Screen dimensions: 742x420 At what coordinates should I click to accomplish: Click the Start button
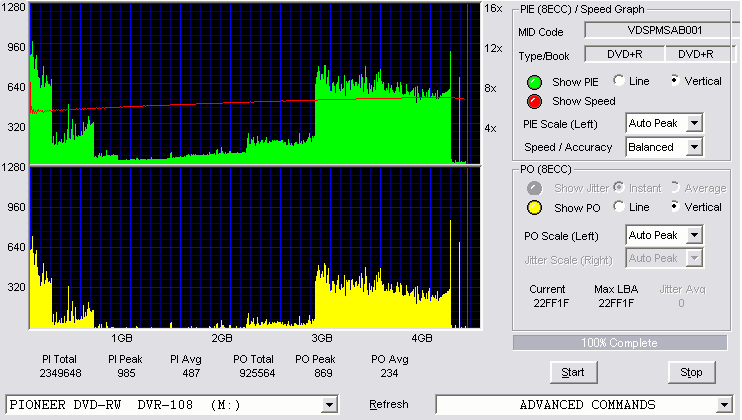tap(573, 373)
